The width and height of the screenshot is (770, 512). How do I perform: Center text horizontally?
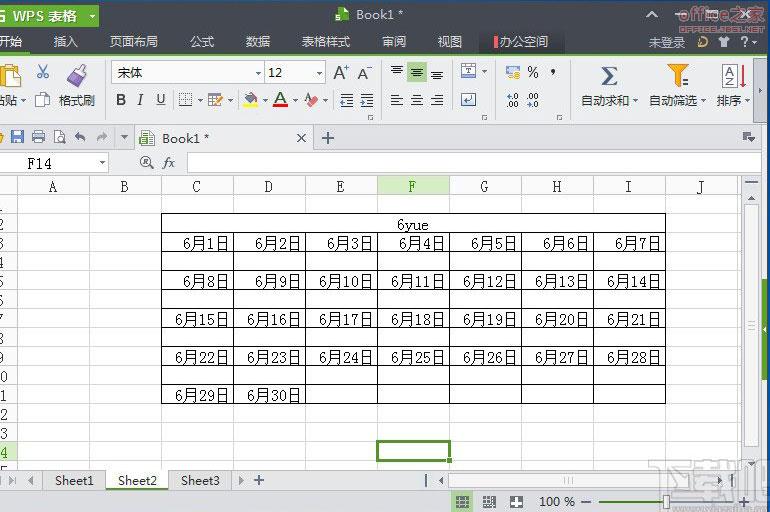(416, 100)
